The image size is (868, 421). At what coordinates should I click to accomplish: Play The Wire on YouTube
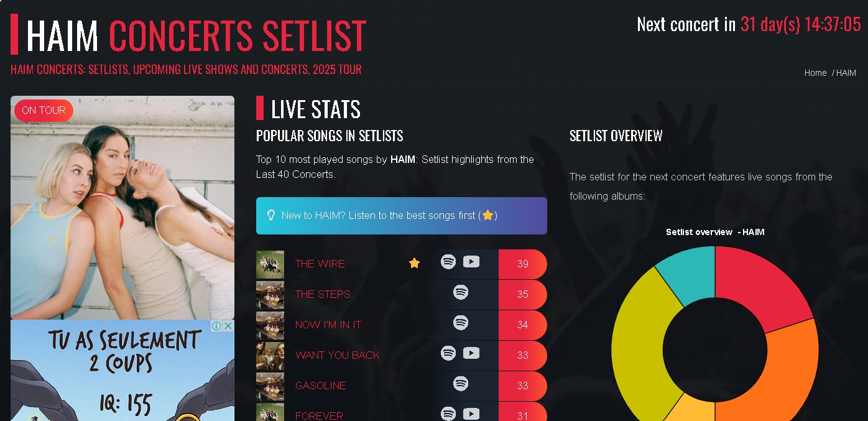pyautogui.click(x=471, y=262)
